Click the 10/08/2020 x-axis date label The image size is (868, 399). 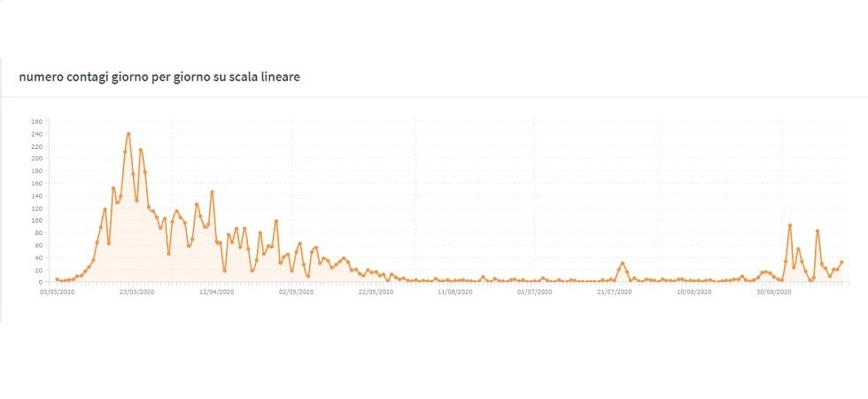point(694,291)
